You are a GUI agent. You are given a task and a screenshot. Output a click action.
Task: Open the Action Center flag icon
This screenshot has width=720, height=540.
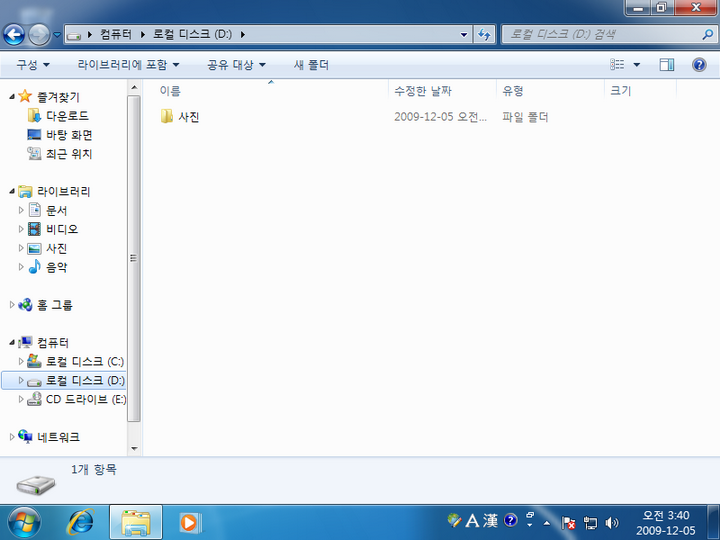tap(568, 523)
